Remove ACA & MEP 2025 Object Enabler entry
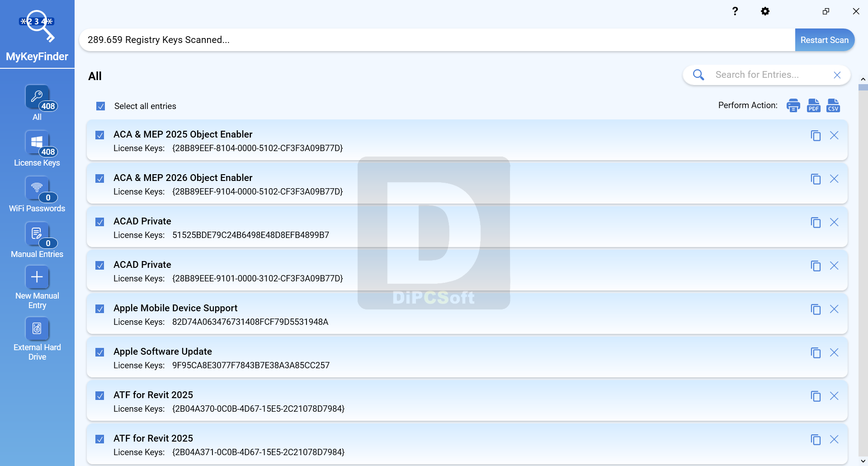Image resolution: width=868 pixels, height=466 pixels. point(834,135)
